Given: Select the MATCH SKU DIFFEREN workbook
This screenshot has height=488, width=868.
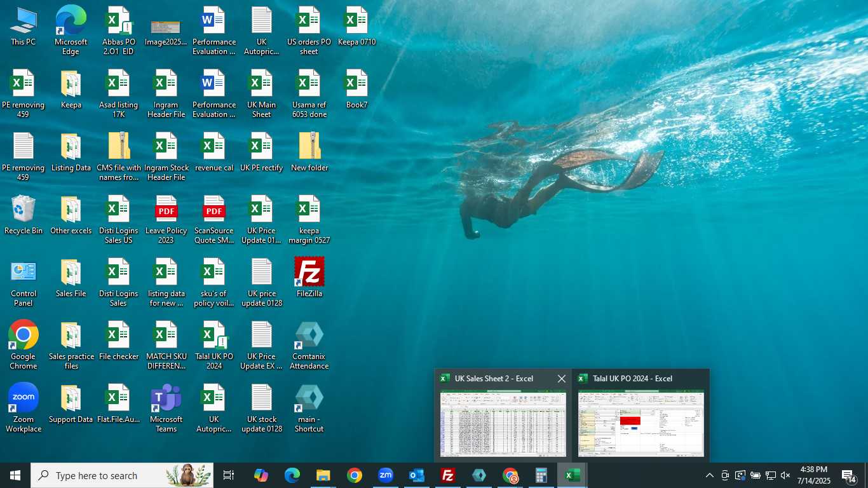Looking at the screenshot, I should click(166, 345).
